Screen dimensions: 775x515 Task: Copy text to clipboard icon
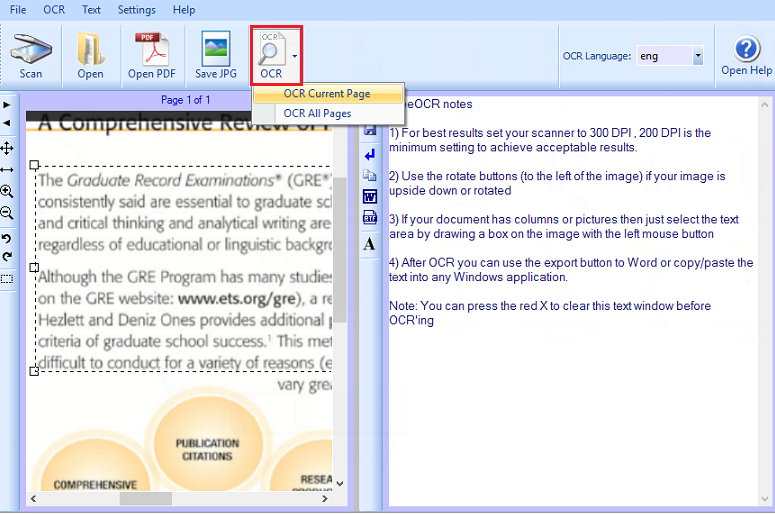tap(370, 175)
